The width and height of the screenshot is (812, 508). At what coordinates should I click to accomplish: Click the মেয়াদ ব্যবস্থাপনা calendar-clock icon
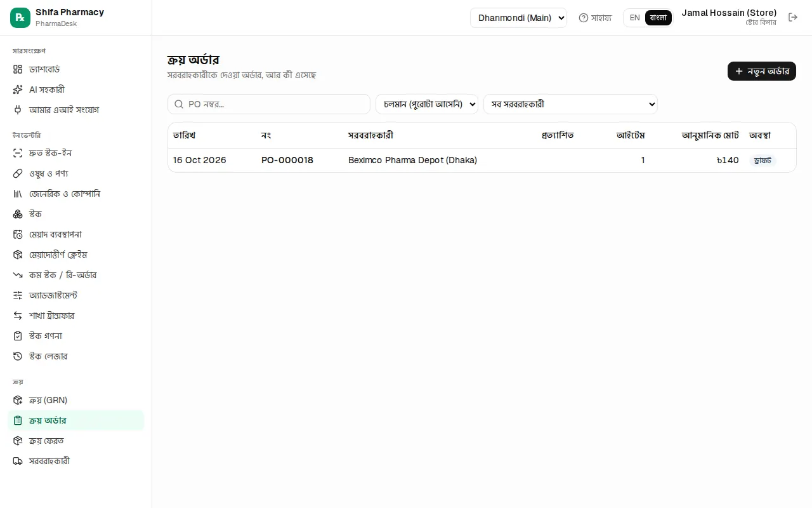(x=18, y=234)
